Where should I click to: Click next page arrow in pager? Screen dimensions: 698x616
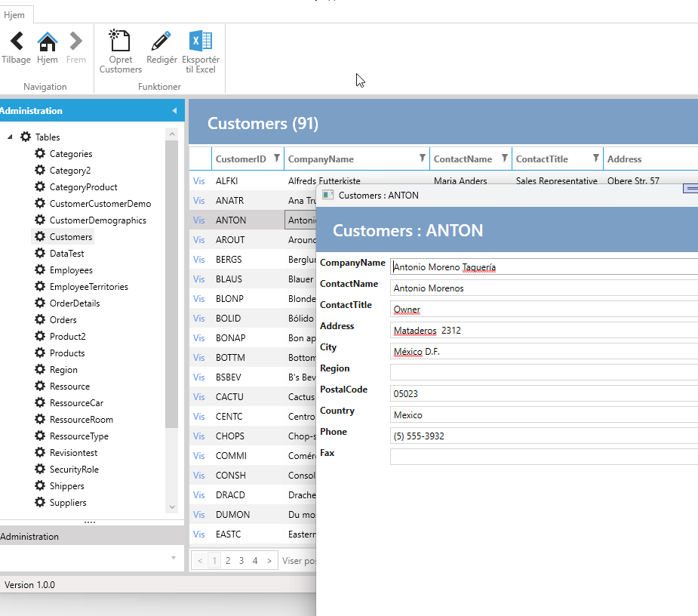tap(269, 561)
